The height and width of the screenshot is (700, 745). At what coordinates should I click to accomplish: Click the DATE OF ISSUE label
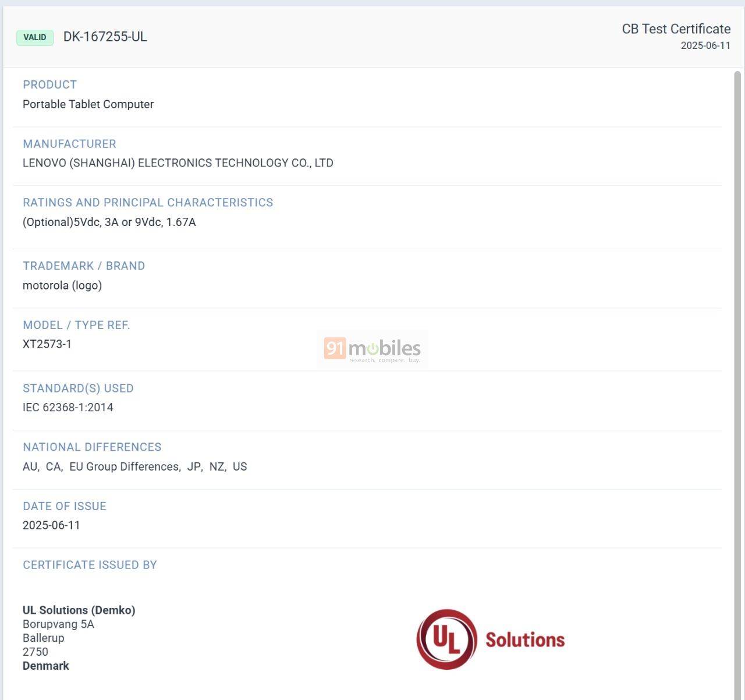coord(65,507)
